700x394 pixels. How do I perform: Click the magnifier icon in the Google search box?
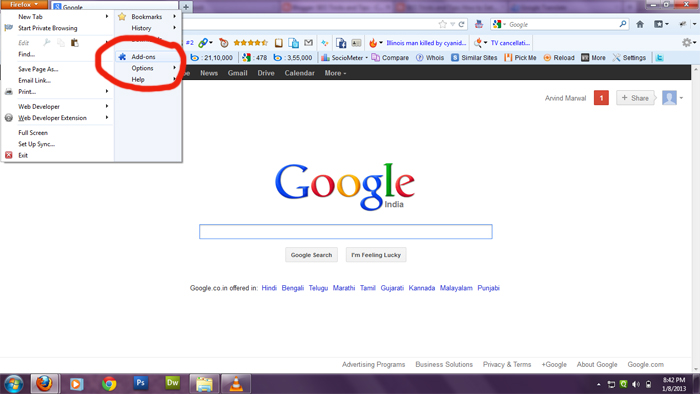(x=623, y=24)
